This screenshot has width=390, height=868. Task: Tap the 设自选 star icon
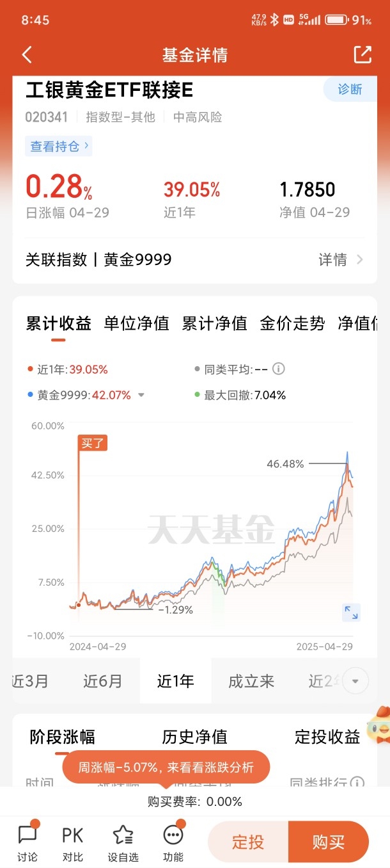123,835
